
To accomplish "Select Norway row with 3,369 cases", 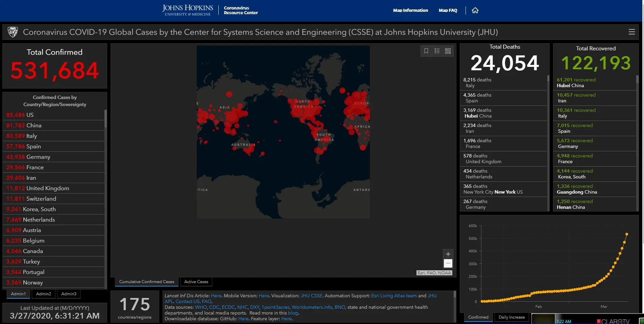I will coord(54,282).
